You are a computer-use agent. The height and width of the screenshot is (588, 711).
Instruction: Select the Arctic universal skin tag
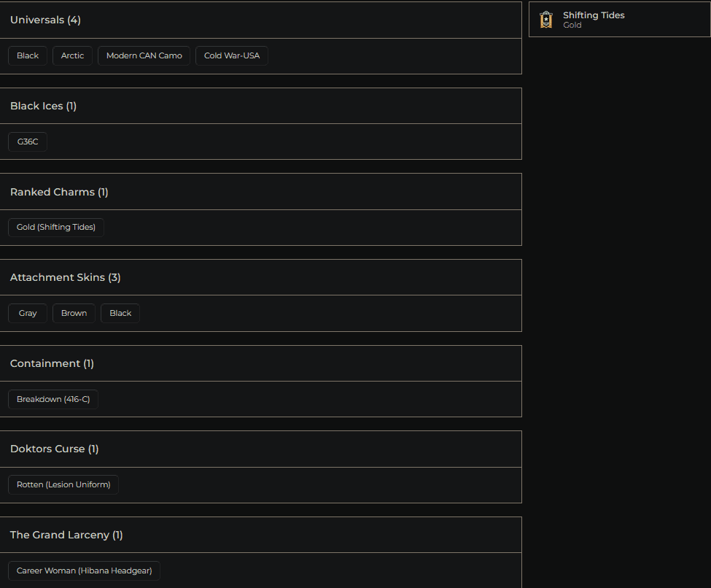tap(72, 56)
